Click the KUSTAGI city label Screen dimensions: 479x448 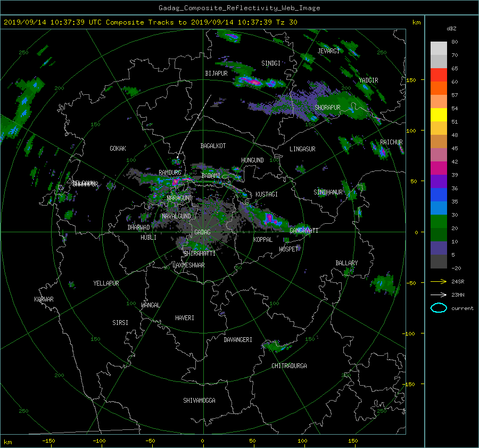coord(267,194)
